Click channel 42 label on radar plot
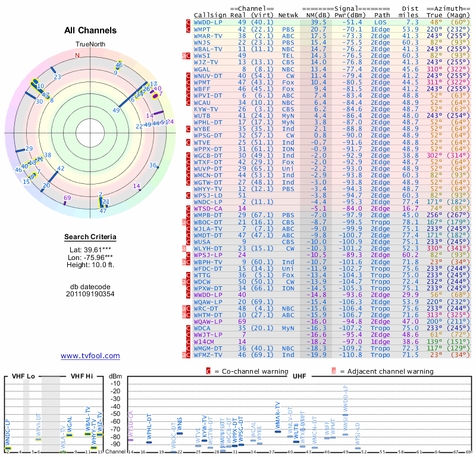The image size is (476, 457). [61, 168]
